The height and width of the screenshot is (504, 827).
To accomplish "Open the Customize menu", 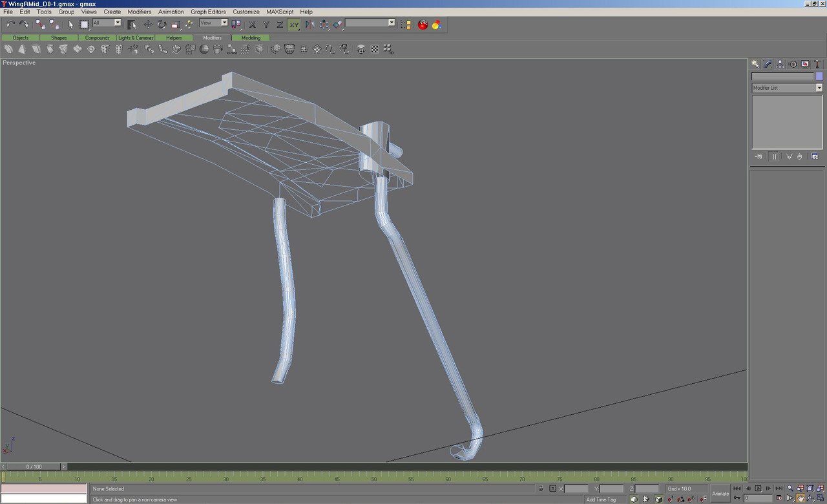I will 246,12.
